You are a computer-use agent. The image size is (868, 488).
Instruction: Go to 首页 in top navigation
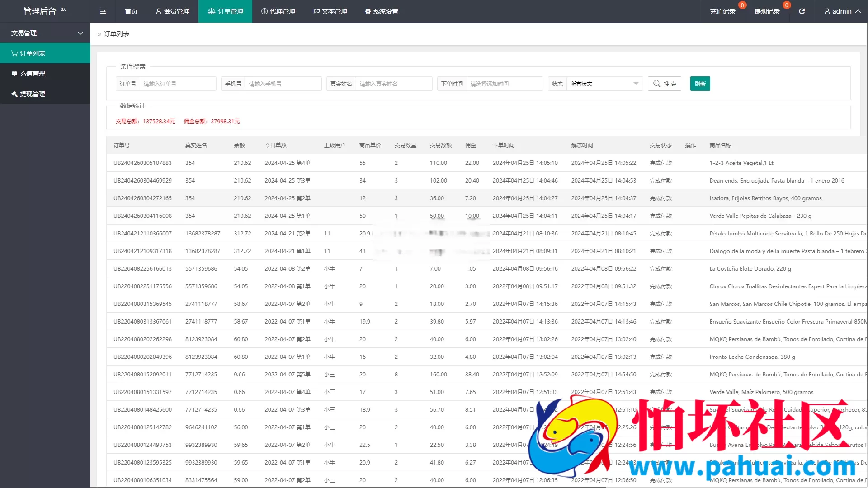coord(131,11)
